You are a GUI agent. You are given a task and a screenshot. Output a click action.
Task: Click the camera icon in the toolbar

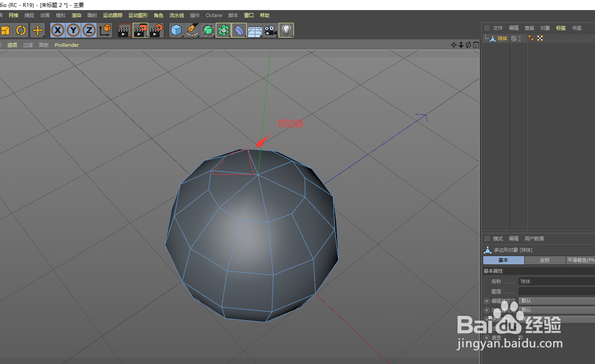click(270, 31)
